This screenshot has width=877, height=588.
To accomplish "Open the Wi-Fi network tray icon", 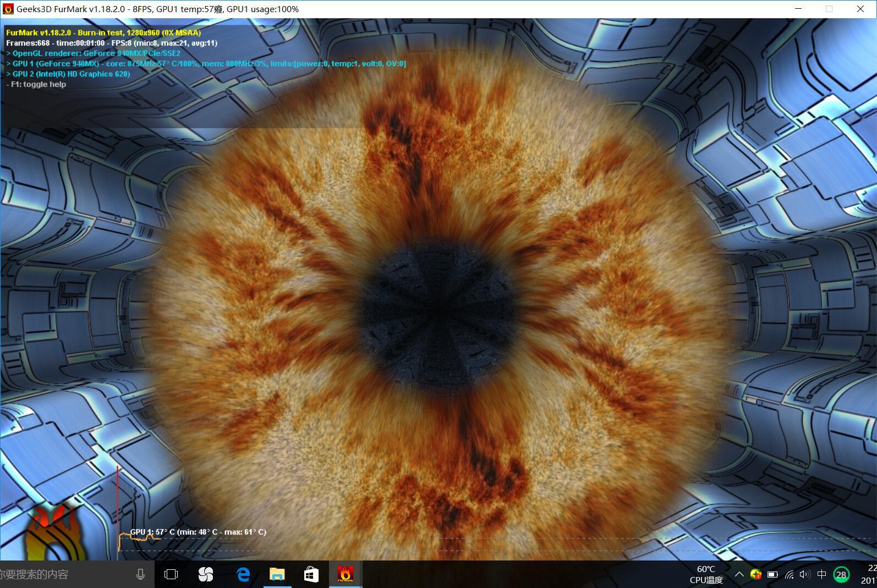I will [x=789, y=574].
